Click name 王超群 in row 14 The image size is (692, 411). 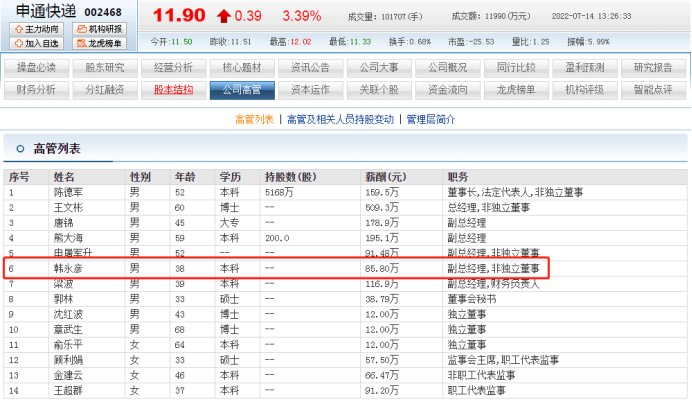(x=68, y=391)
